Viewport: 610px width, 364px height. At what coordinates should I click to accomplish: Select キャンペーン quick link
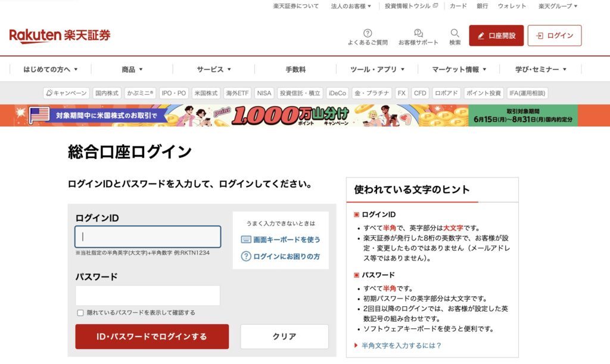(66, 93)
